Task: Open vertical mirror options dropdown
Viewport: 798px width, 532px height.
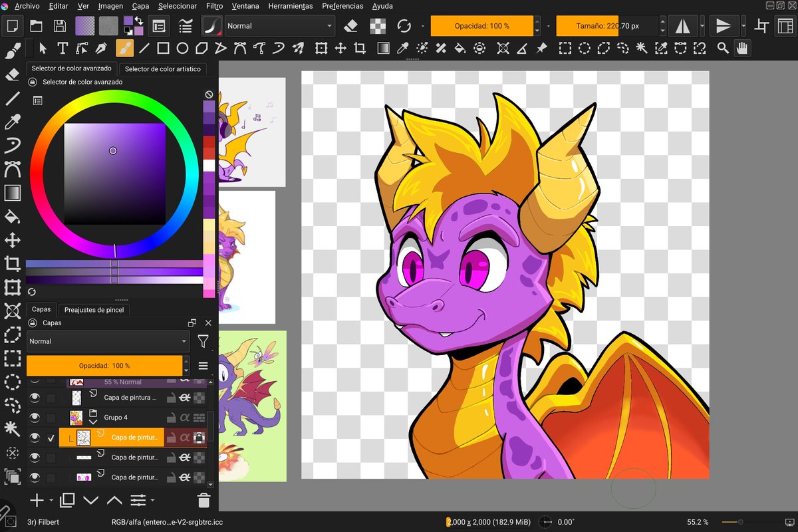Action: [x=743, y=26]
